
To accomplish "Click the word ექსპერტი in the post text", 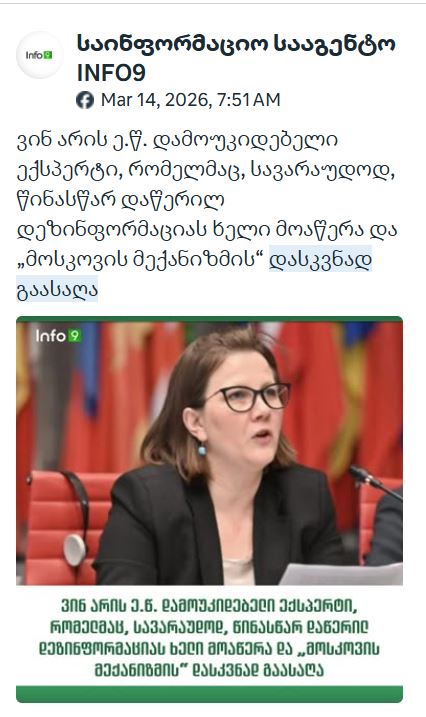I will coord(69,170).
